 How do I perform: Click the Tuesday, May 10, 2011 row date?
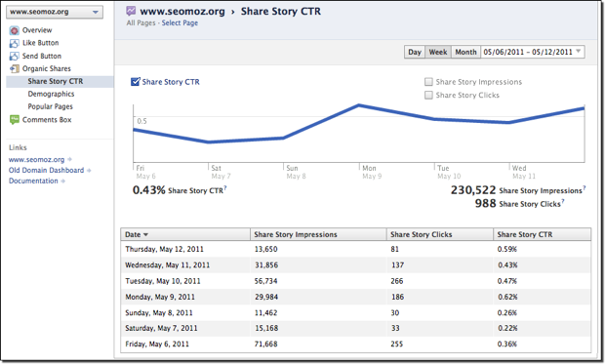pos(162,281)
